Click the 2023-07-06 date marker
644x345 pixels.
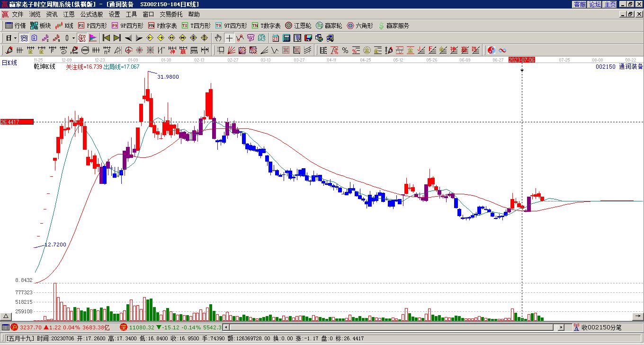click(522, 60)
